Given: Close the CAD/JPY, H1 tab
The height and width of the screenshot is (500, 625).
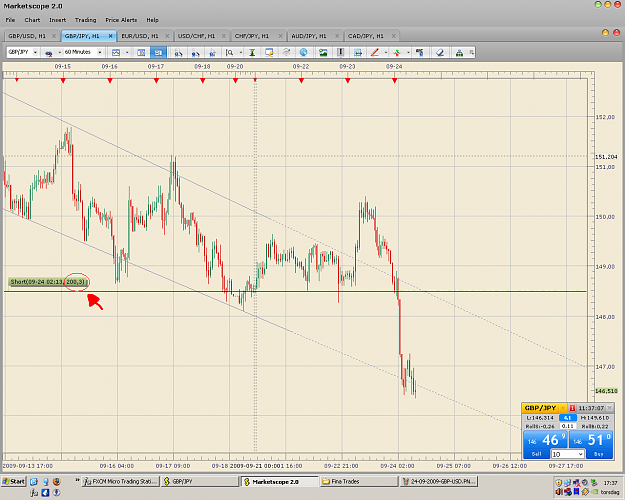Looking at the screenshot, I should 393,36.
